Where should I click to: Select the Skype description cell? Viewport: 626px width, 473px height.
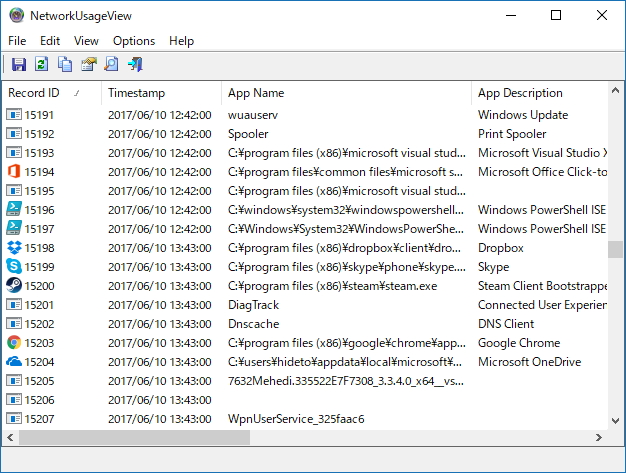coord(493,267)
